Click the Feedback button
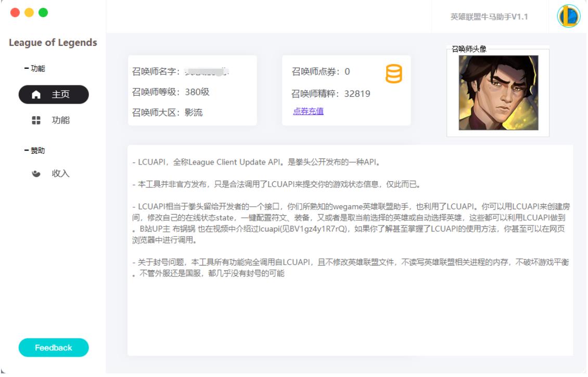588x377 pixels. (x=54, y=348)
